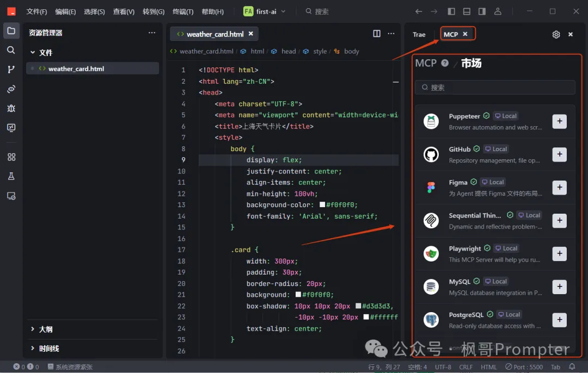The width and height of the screenshot is (588, 373).
Task: Open the Search icon in activity bar
Action: 11,50
